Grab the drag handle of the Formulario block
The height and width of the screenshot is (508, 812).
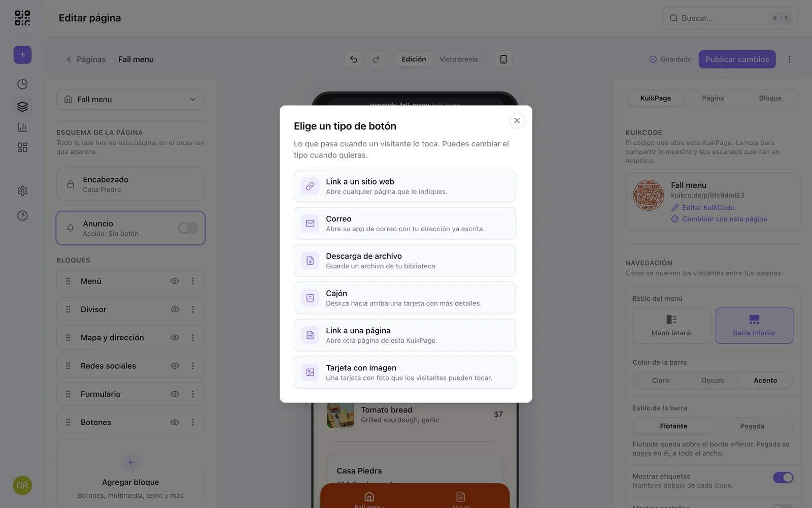coord(68,394)
